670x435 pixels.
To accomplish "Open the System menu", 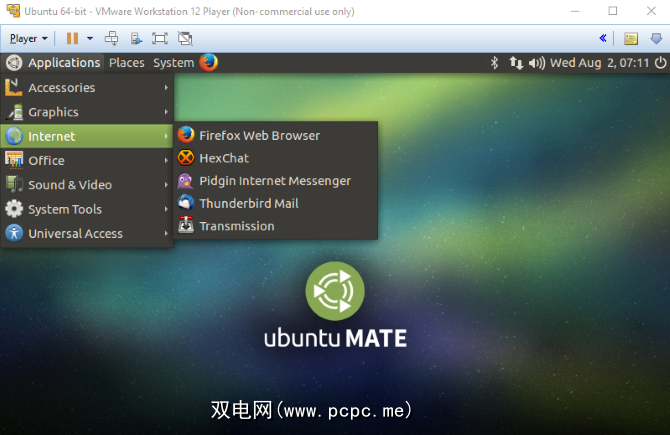I will point(173,62).
